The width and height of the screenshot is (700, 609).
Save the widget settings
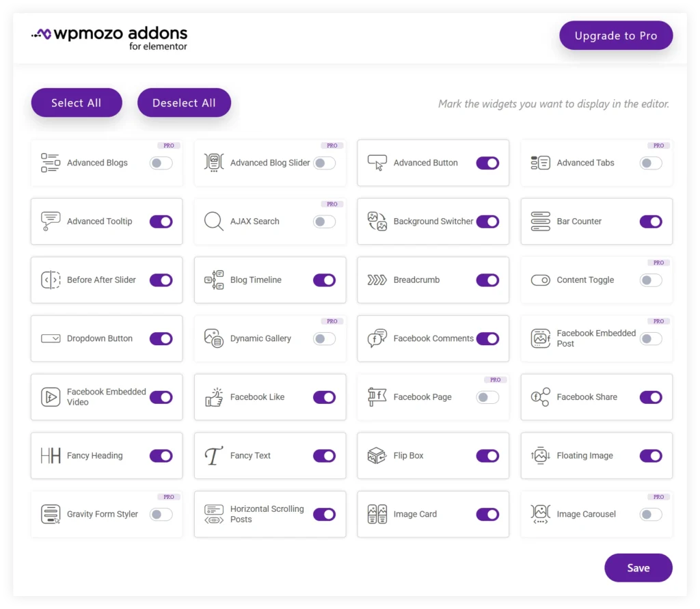(638, 568)
